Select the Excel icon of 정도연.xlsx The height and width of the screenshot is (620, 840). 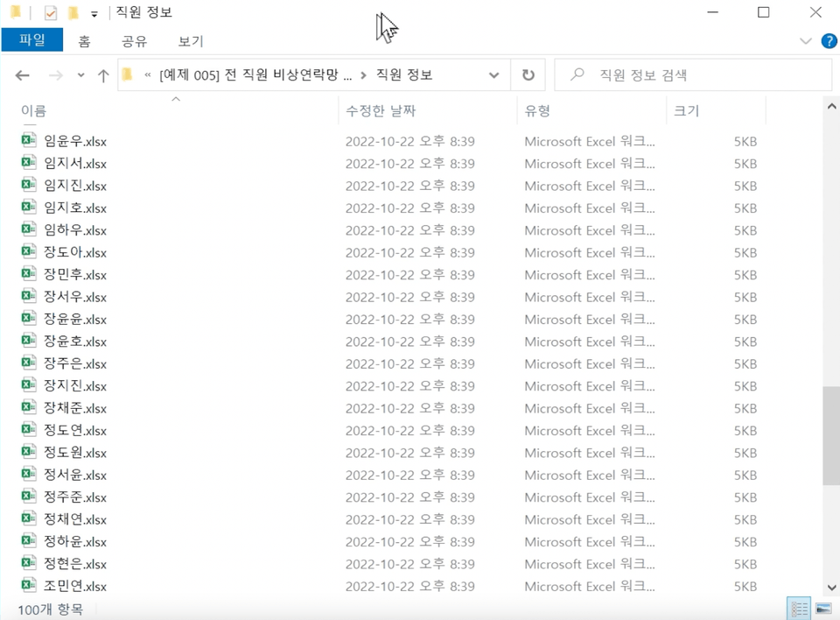point(28,429)
